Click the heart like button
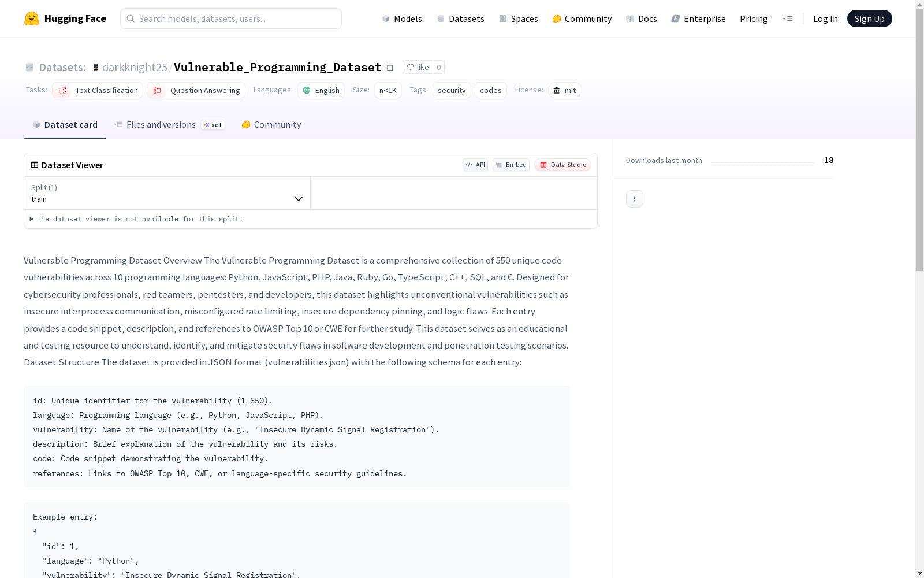The height and width of the screenshot is (578, 924). [418, 67]
